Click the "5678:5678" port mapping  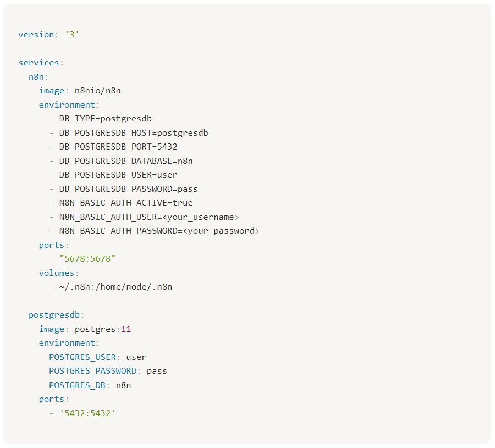[x=87, y=259]
